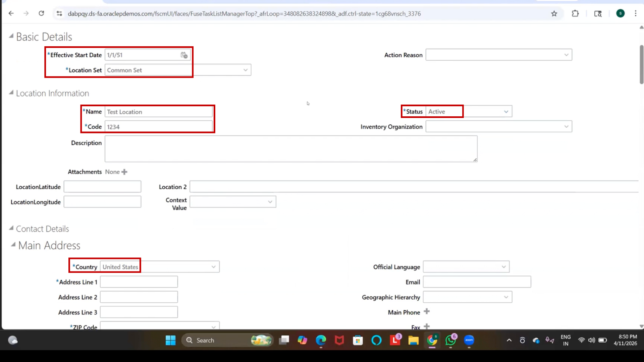Open the ZIP Code dropdown
This screenshot has width=644, height=362.
pyautogui.click(x=213, y=326)
